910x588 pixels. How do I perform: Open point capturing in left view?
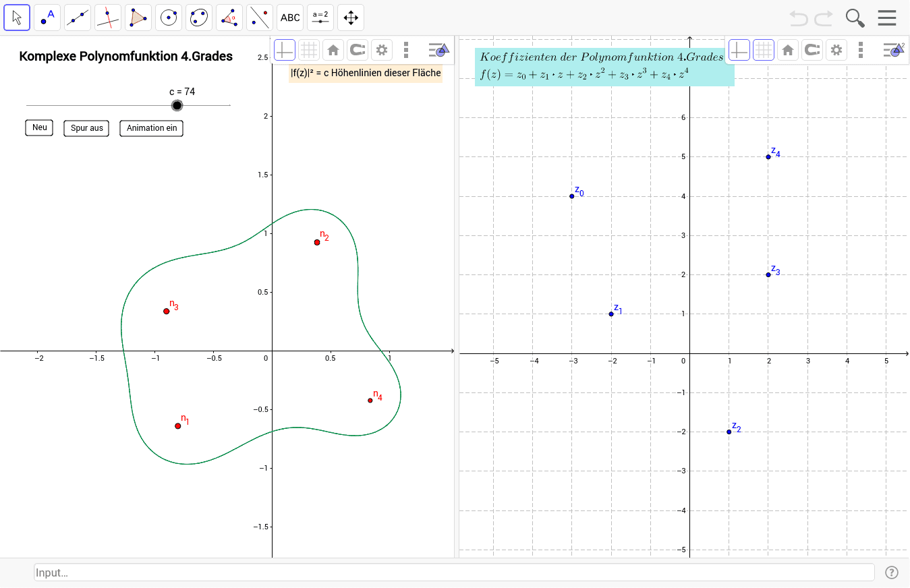[358, 49]
